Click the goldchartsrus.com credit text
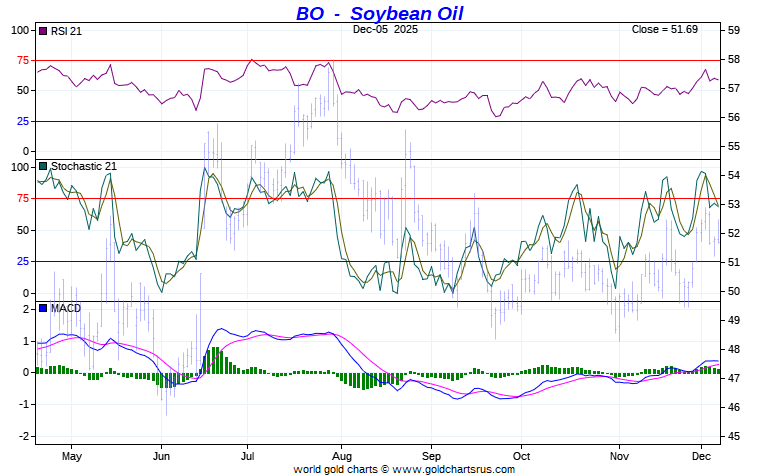The width and height of the screenshot is (760, 475). (x=404, y=469)
